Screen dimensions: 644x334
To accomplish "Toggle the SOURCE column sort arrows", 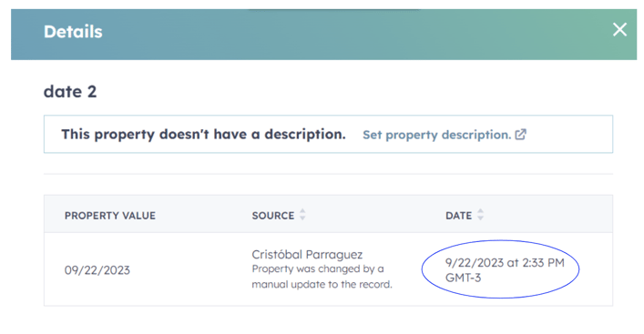I will (302, 215).
